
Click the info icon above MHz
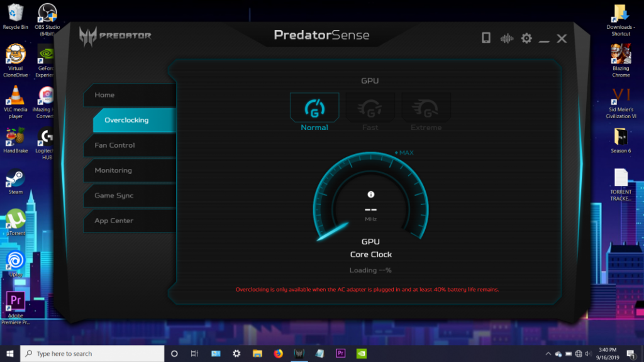point(370,195)
